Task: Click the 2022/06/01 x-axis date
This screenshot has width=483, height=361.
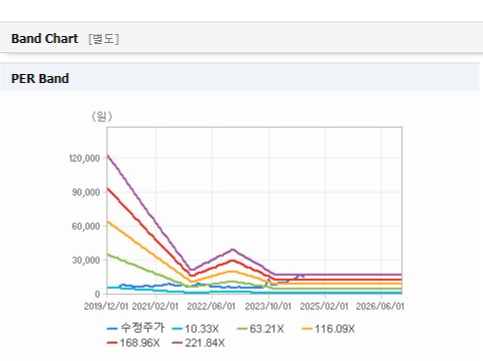Action: click(x=211, y=306)
